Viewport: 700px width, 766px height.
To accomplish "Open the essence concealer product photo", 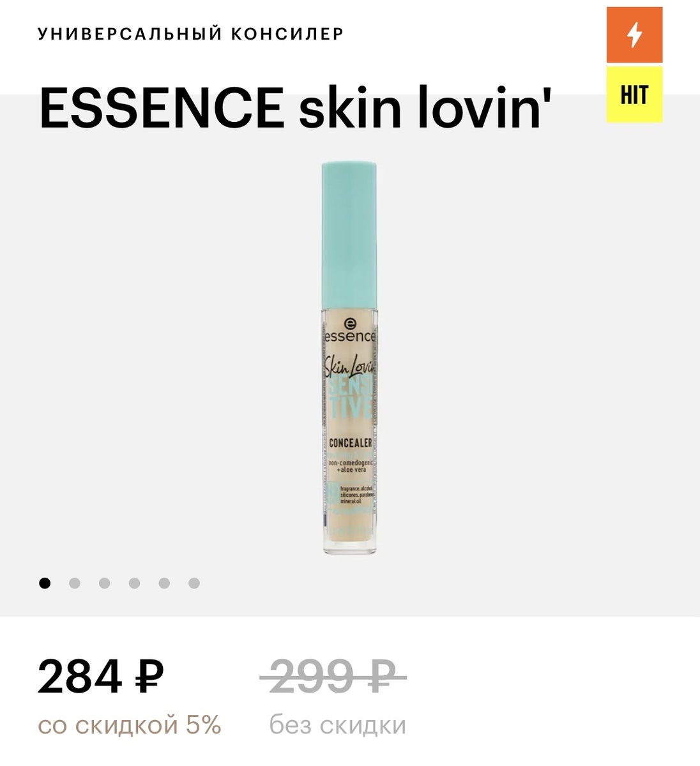I will pyautogui.click(x=349, y=358).
